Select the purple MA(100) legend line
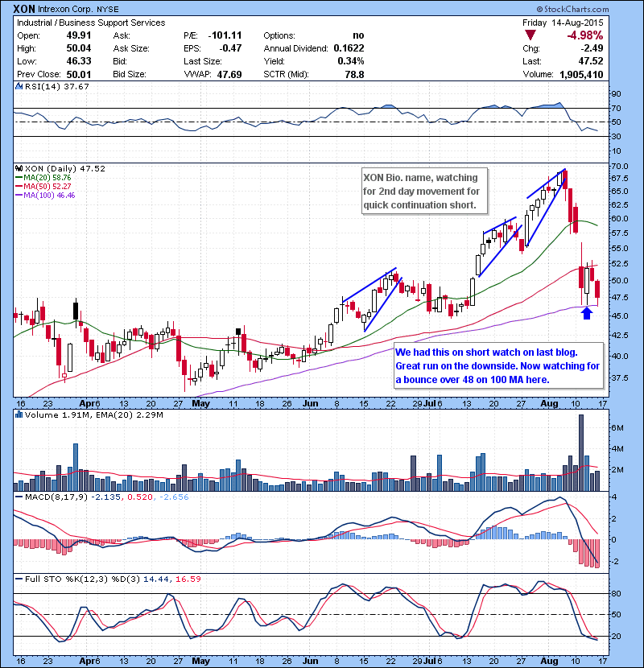The width and height of the screenshot is (644, 668). [x=19, y=196]
